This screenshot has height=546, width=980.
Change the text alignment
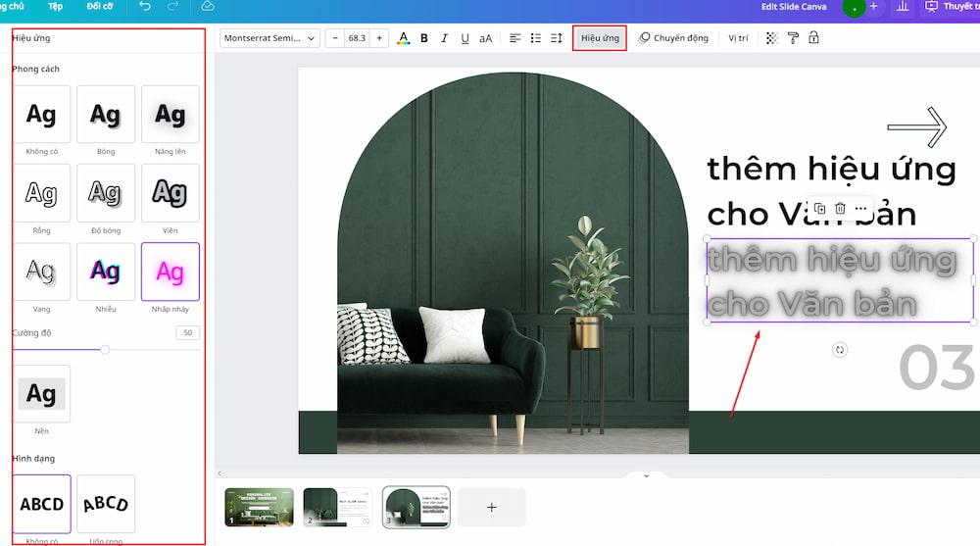[x=515, y=38]
